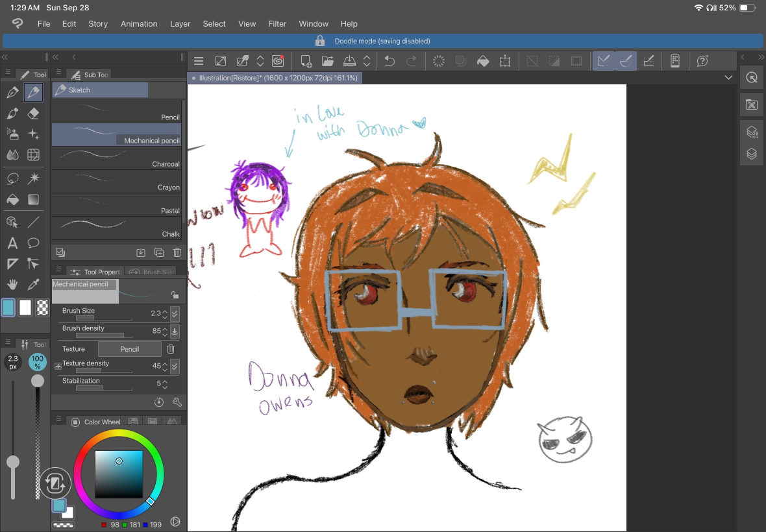Toggle the lock icon in the Tool Property panel
This screenshot has height=532, width=766.
175,295
